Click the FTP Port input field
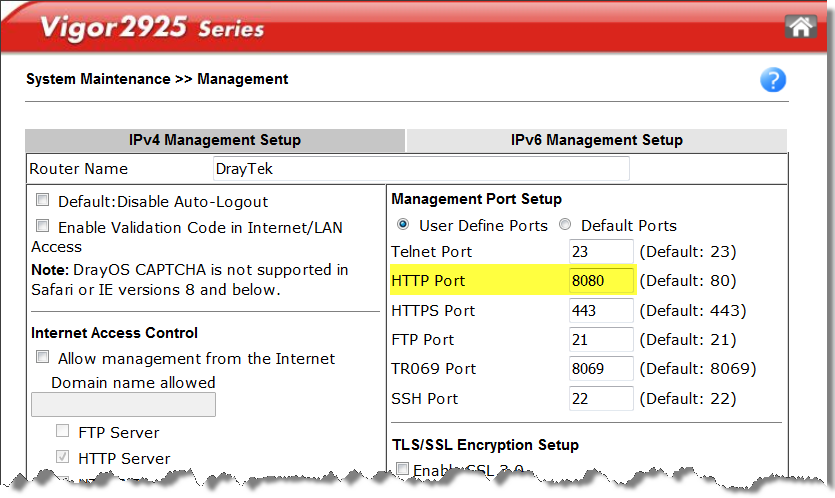The height and width of the screenshot is (498, 835). point(601,340)
